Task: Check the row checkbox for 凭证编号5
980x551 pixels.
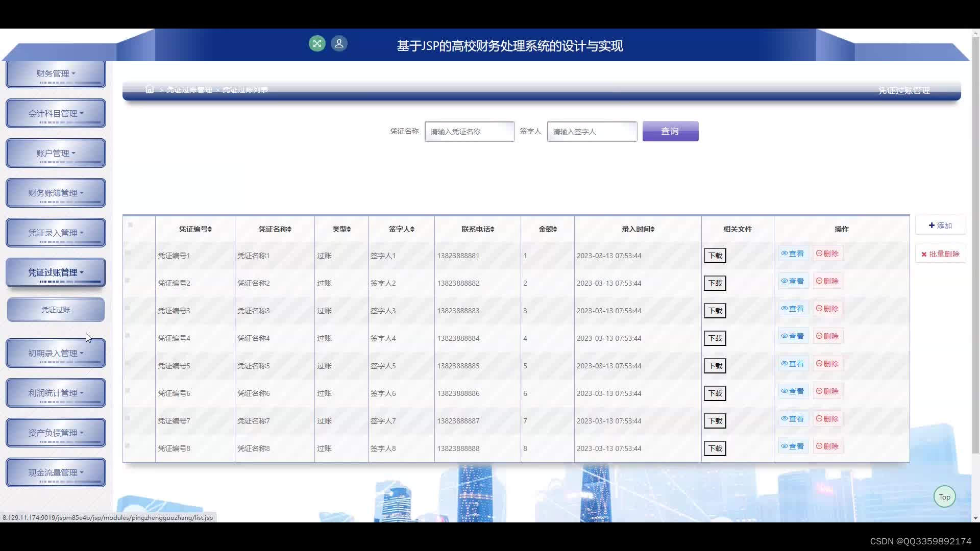Action: 128,363
